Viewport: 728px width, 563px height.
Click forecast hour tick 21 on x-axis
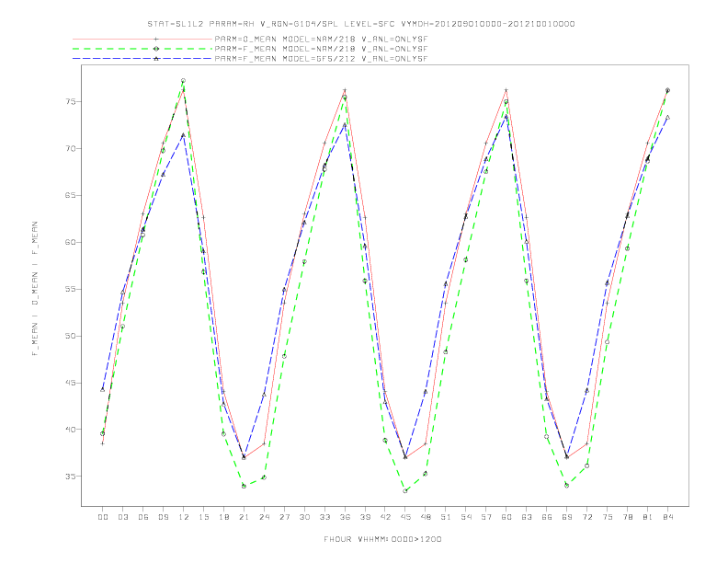[x=244, y=517]
